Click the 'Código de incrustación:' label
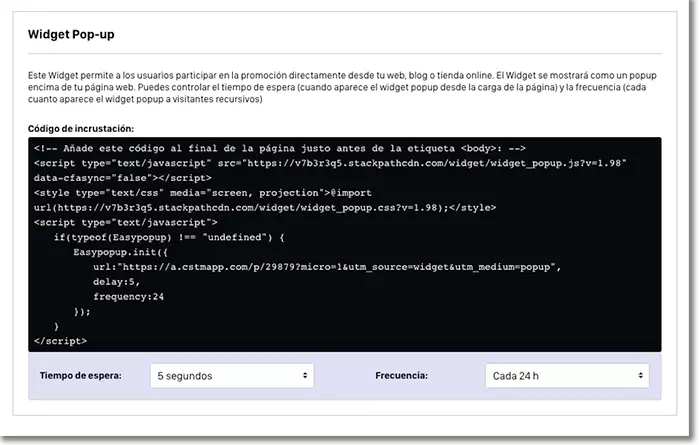 pyautogui.click(x=81, y=129)
